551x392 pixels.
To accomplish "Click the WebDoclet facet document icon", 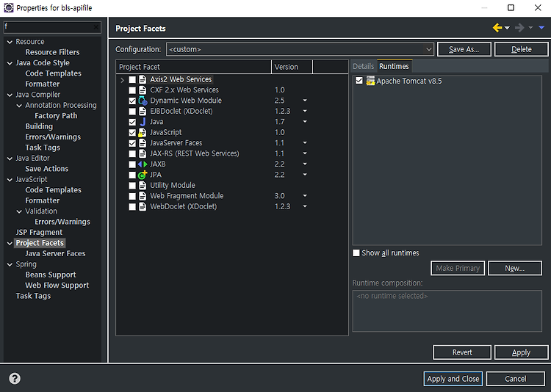I will click(143, 206).
